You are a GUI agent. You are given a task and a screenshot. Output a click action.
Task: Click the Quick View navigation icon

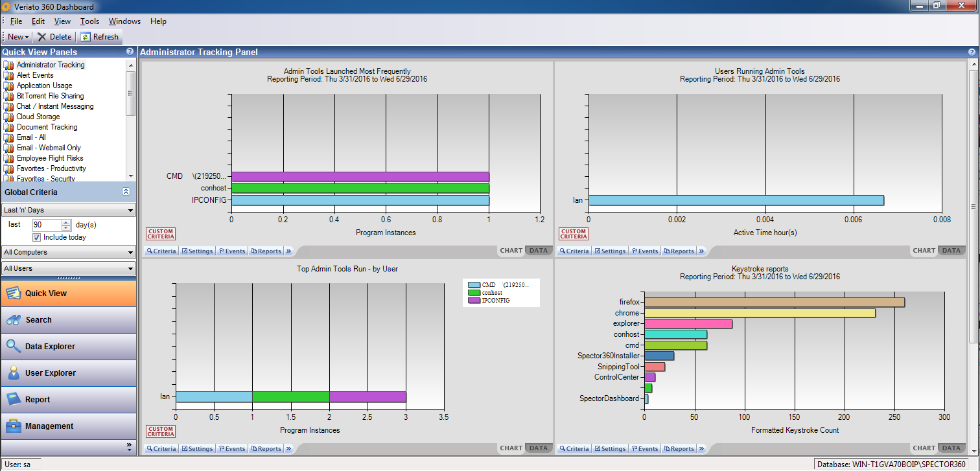click(x=13, y=293)
